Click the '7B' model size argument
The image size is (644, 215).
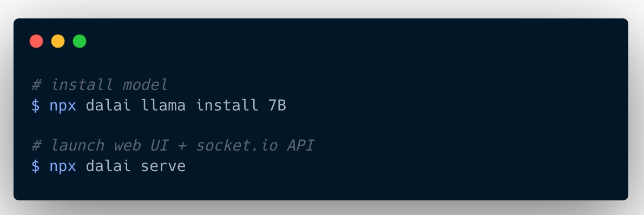point(277,106)
